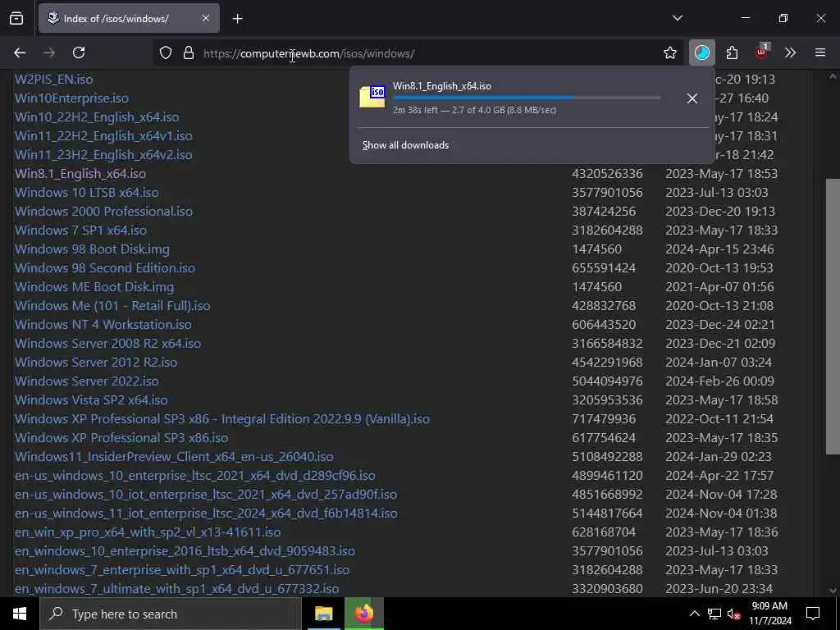Click the Win8.1 download progress bar
Viewport: 840px width, 630px height.
point(527,98)
